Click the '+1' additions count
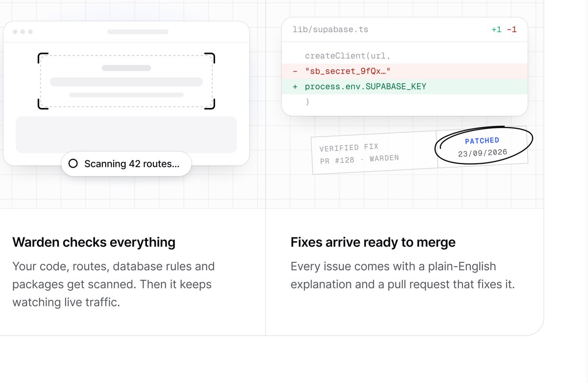 tap(496, 29)
